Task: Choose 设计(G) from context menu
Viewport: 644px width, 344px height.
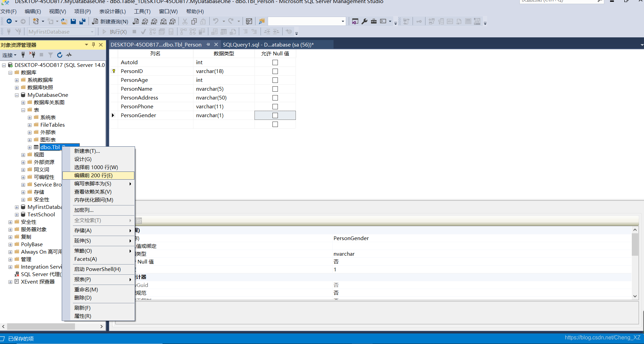Action: click(98, 159)
